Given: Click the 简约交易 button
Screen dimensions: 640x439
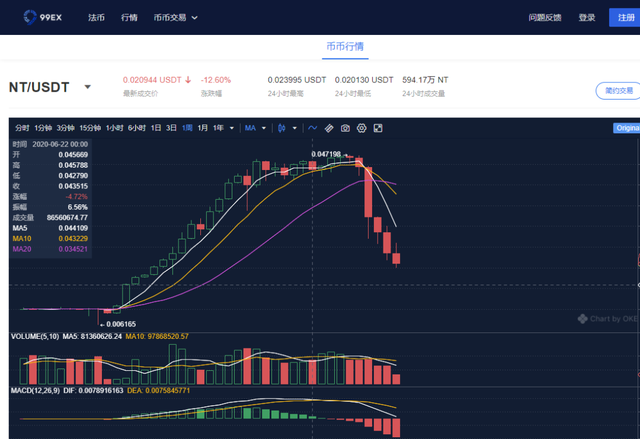Looking at the screenshot, I should [618, 90].
